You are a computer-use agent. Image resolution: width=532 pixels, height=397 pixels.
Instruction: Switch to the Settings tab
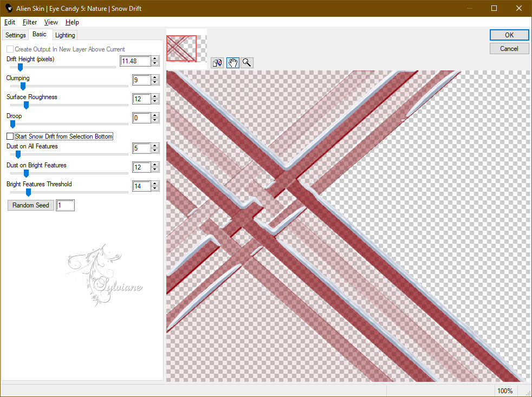point(15,35)
